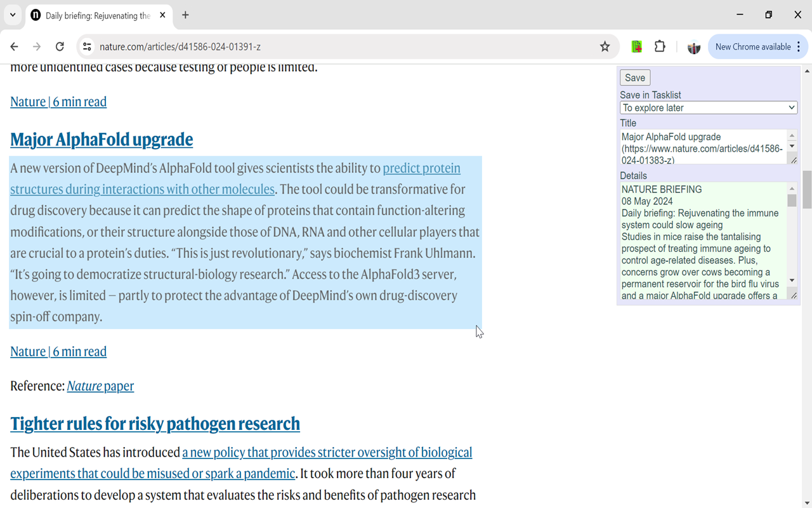812x508 pixels.
Task: Open Nature 6 min read link below AlphaFold paragraph
Action: 58,352
